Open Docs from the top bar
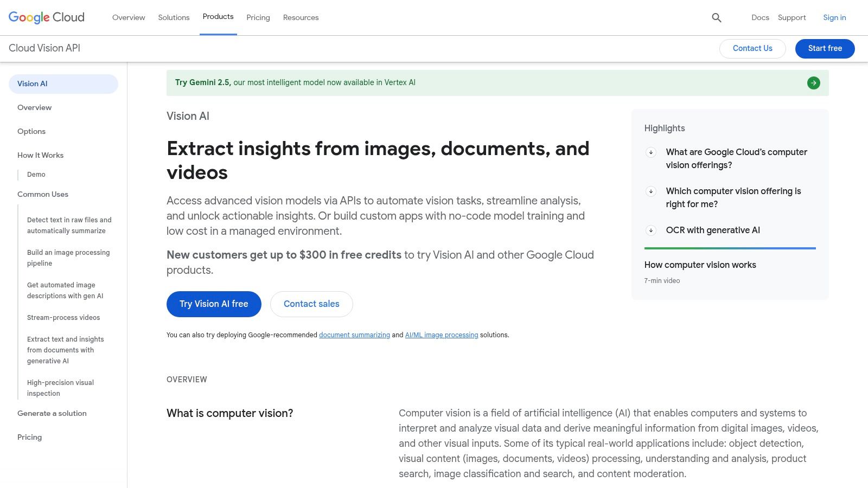 (x=760, y=17)
